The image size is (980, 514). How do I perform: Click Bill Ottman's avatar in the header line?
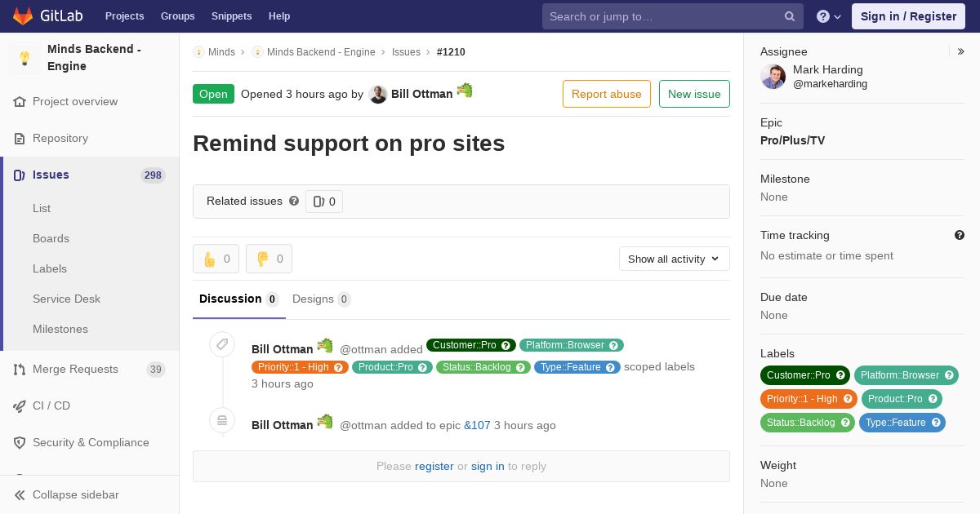[x=377, y=95]
